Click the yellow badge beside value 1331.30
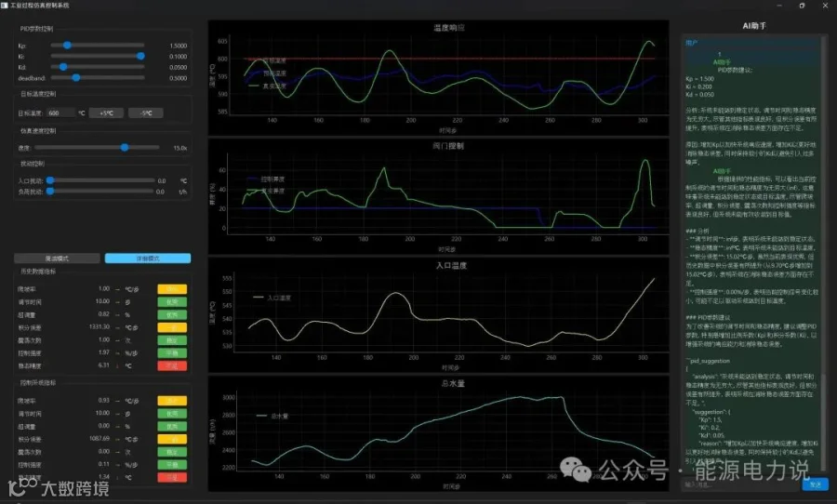The image size is (837, 504). pyautogui.click(x=172, y=327)
